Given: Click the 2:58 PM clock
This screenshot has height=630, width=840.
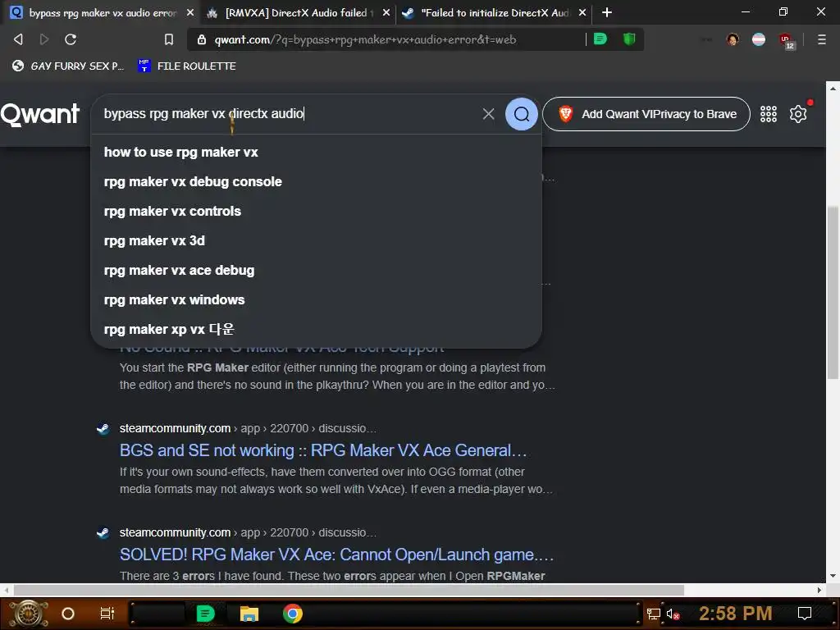Looking at the screenshot, I should pyautogui.click(x=735, y=614).
